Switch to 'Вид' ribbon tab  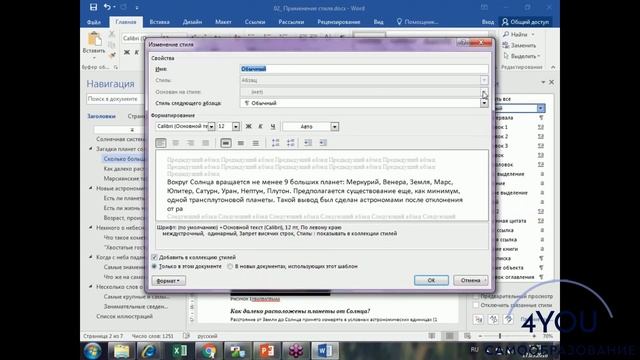click(378, 22)
